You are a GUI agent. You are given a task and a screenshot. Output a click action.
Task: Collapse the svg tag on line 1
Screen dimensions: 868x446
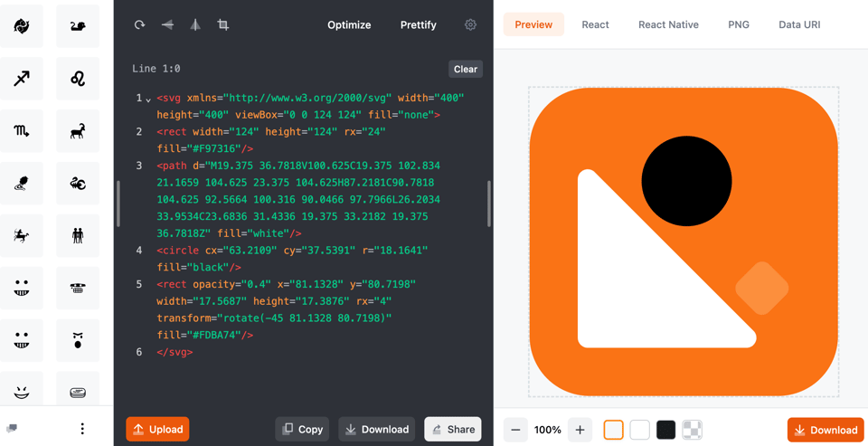148,100
